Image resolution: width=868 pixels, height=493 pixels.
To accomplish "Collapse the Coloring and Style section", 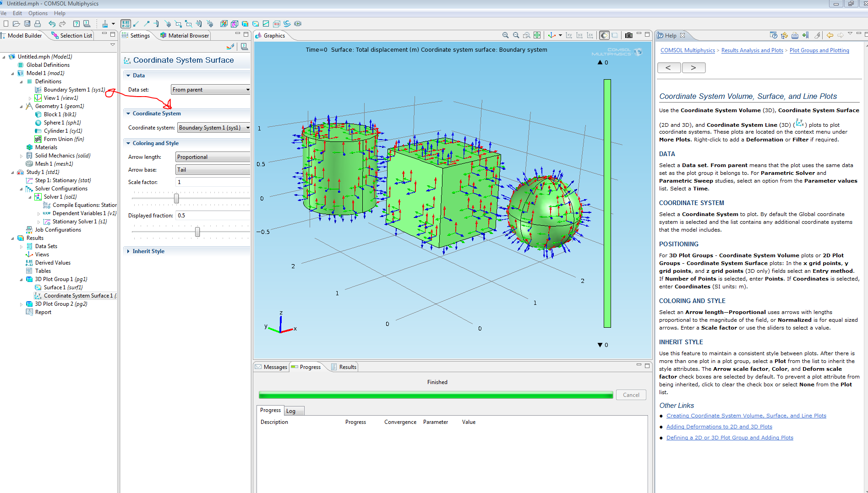I will point(128,143).
